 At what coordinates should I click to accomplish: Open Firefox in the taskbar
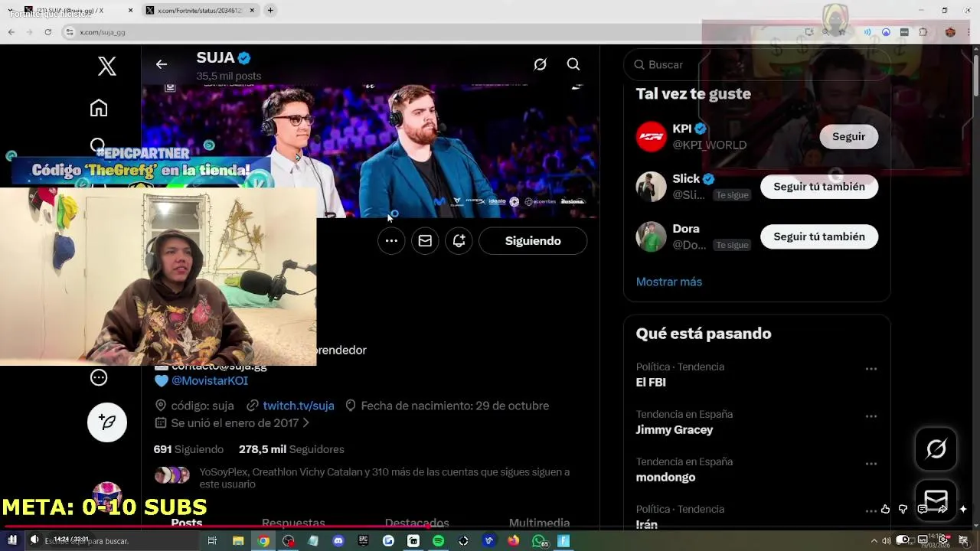(513, 540)
